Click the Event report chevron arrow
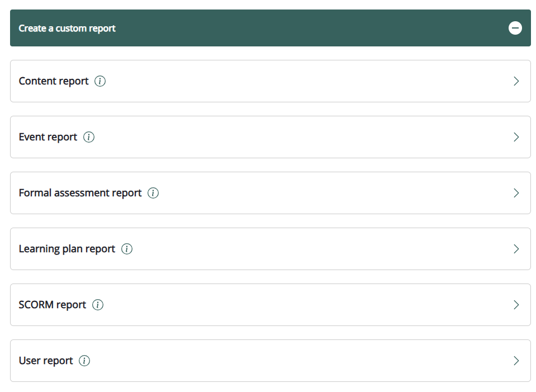 (x=516, y=137)
